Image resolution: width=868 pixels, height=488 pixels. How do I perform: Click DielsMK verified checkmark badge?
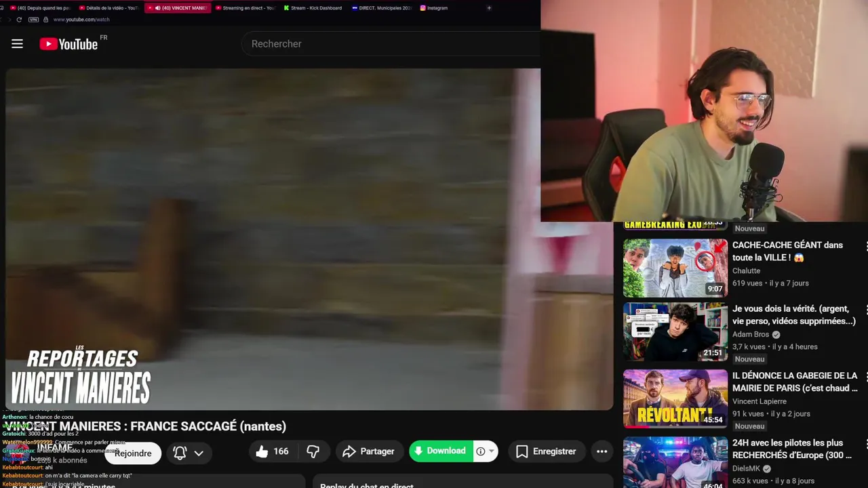pyautogui.click(x=766, y=469)
